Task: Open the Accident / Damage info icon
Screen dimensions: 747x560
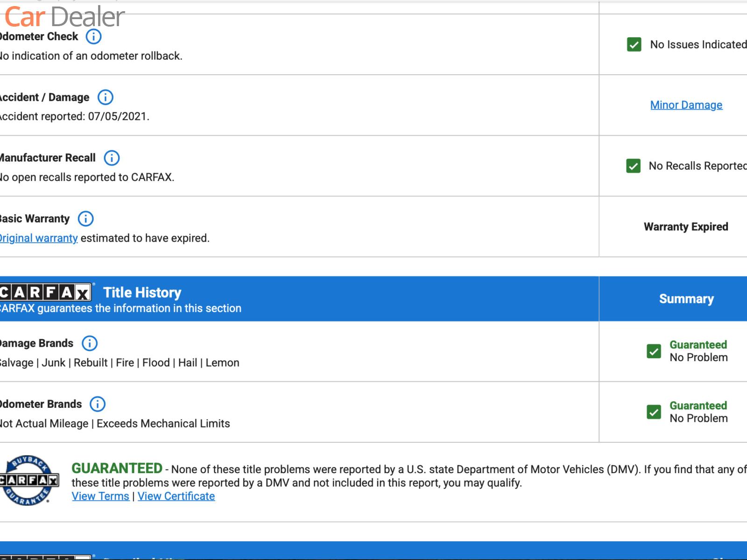Action: pos(105,97)
